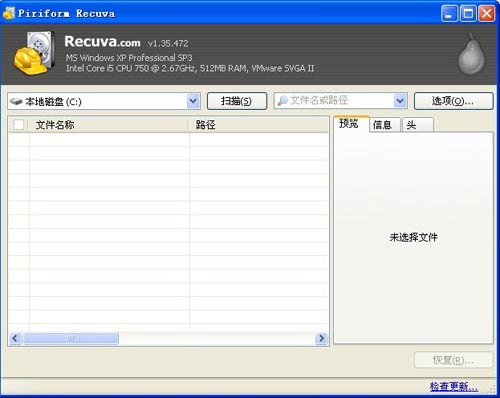This screenshot has width=500, height=398.
Task: Click the horizontal scrollbar left arrow
Action: [15, 338]
